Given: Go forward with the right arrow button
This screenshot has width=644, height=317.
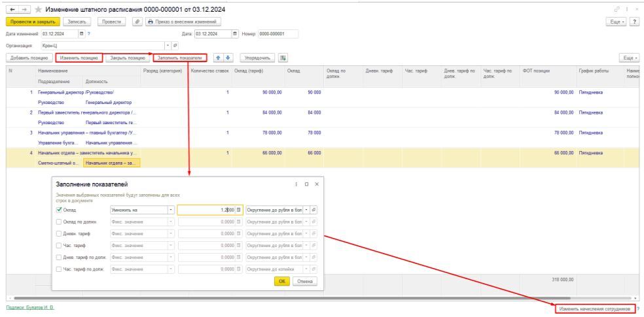Looking at the screenshot, I should (24, 9).
